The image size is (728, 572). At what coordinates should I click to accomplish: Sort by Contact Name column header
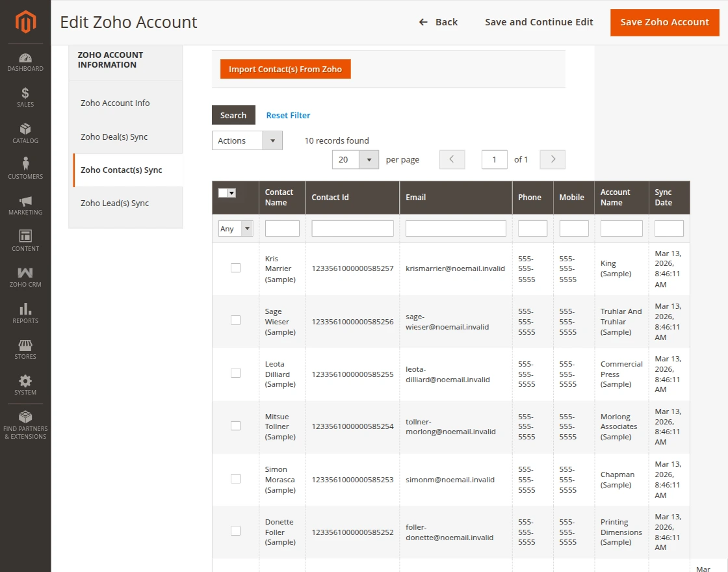(x=282, y=198)
